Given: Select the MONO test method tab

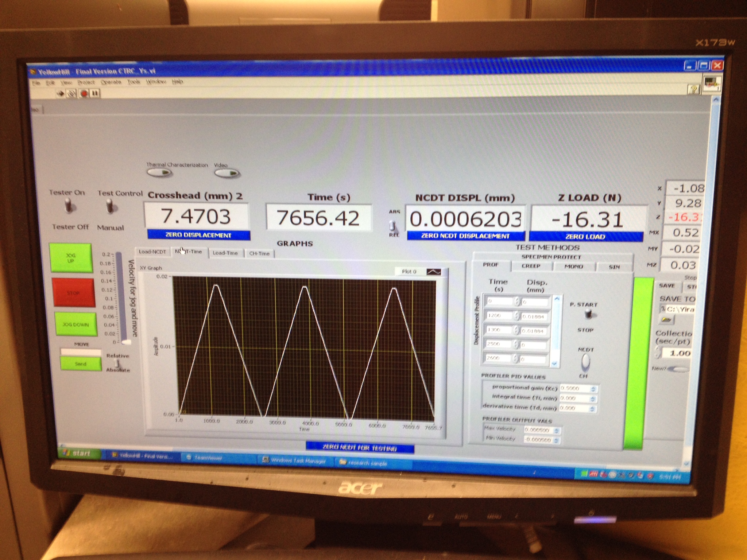Looking at the screenshot, I should 574,267.
